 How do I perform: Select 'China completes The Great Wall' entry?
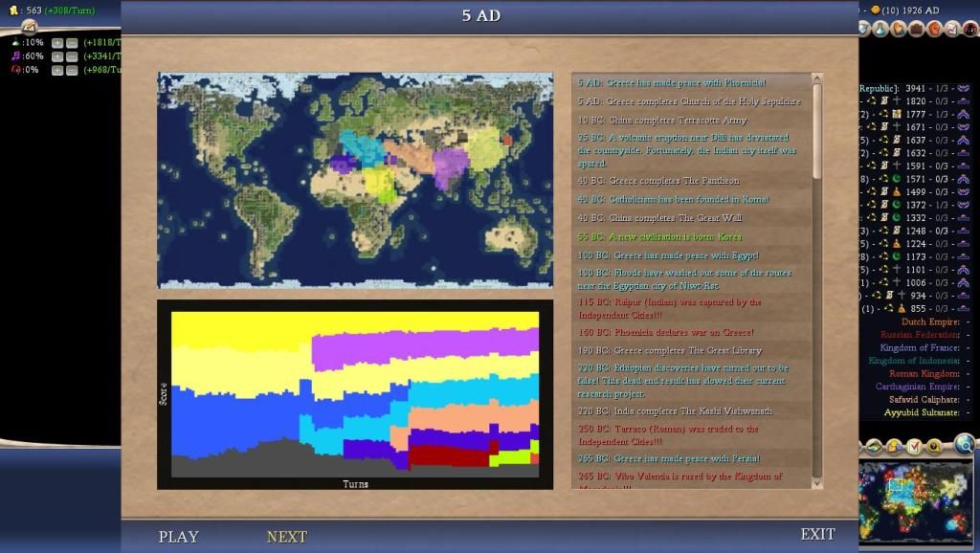pos(659,218)
